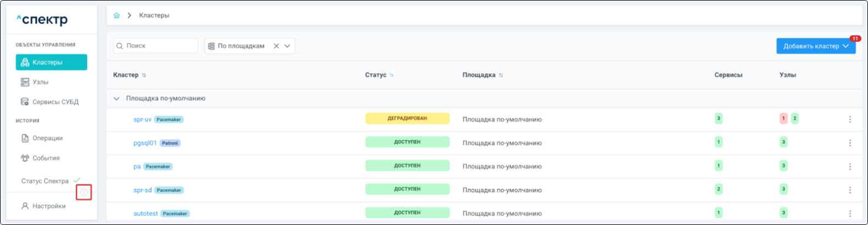The width and height of the screenshot is (868, 225).
Task: Open Настройки in the sidebar
Action: pyautogui.click(x=49, y=206)
